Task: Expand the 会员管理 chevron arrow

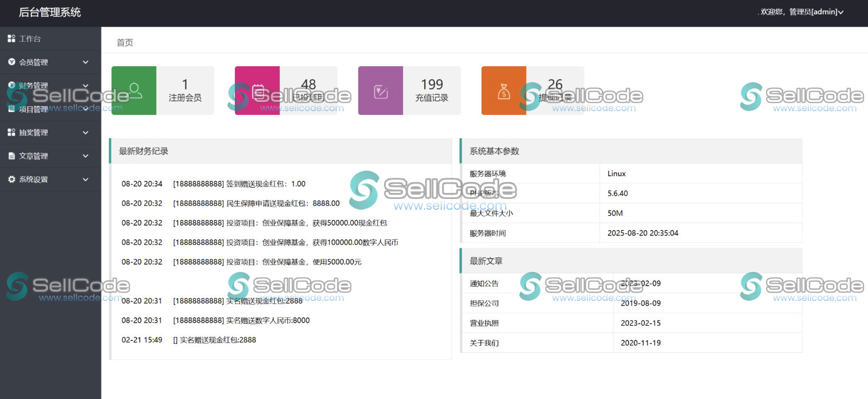Action: (x=85, y=62)
